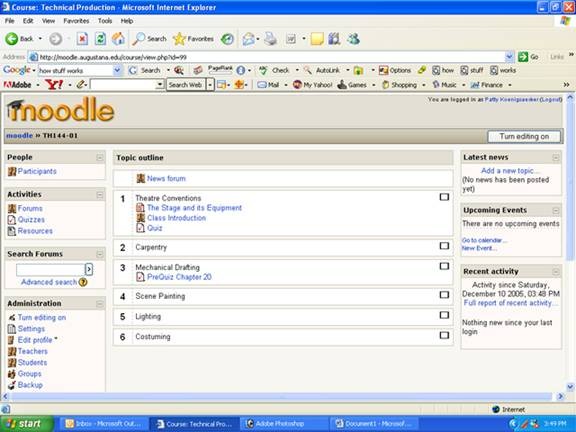Click the Yahoo! logo icon

(x=54, y=85)
